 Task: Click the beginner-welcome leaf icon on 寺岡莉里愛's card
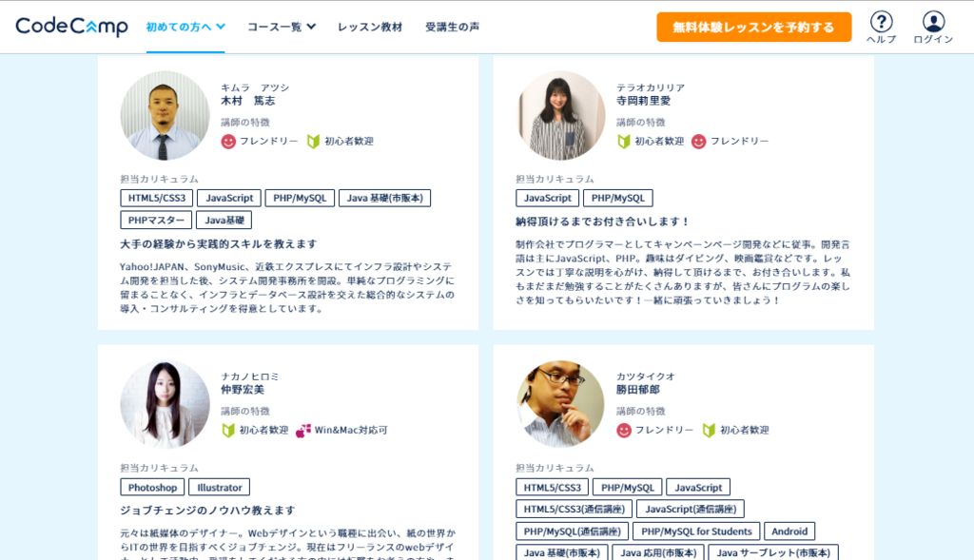point(624,142)
